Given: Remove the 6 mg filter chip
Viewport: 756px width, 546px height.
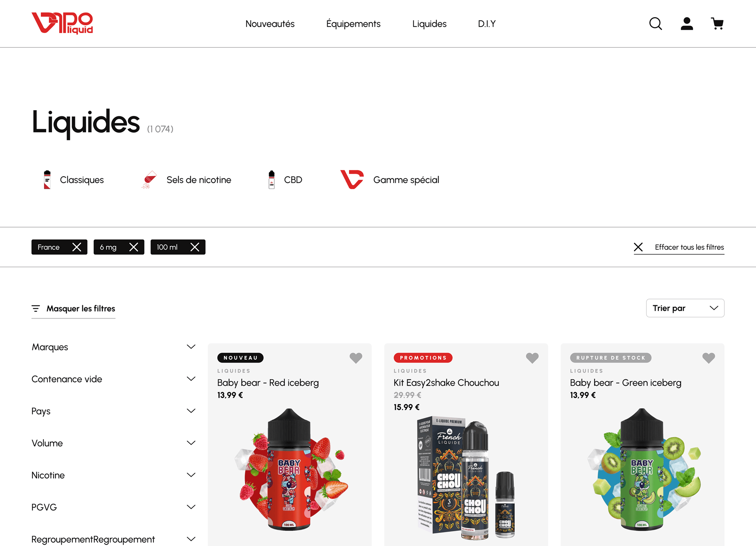Looking at the screenshot, I should [134, 247].
